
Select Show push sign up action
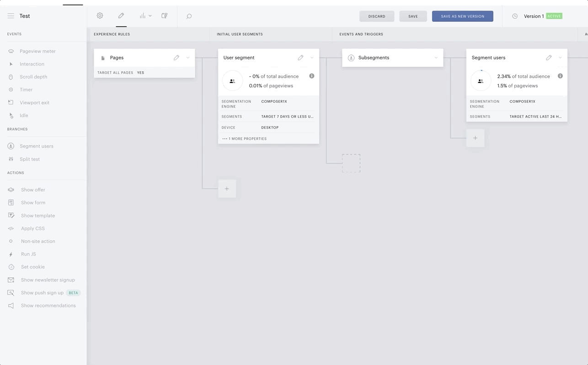pos(42,293)
